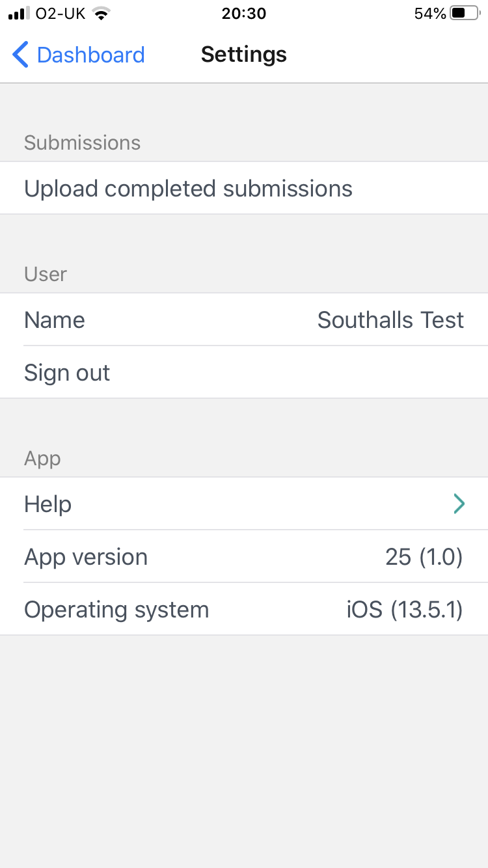The height and width of the screenshot is (868, 488).
Task: Tap the 20:30 clock in status bar
Action: click(244, 13)
